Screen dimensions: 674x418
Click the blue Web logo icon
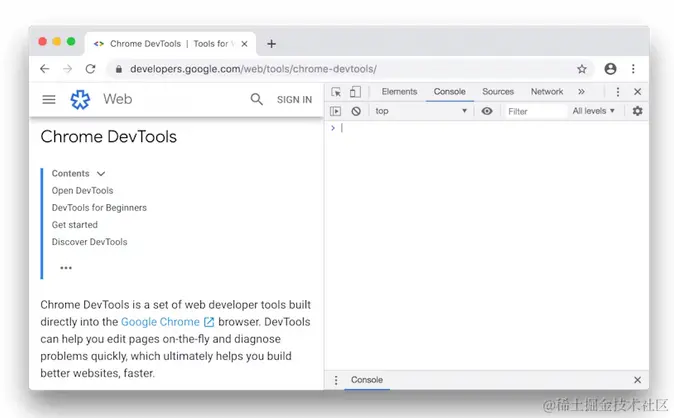[x=80, y=99]
